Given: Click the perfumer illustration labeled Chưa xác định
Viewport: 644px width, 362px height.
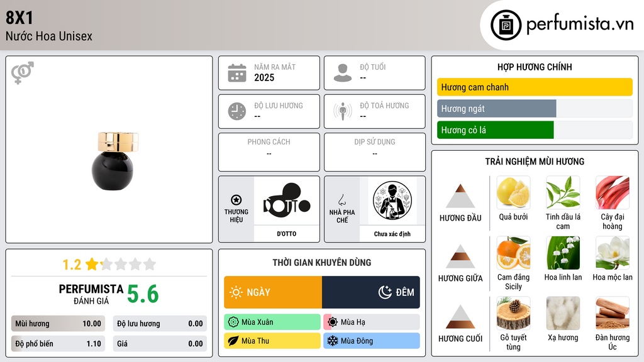Looking at the screenshot, I should [x=392, y=200].
